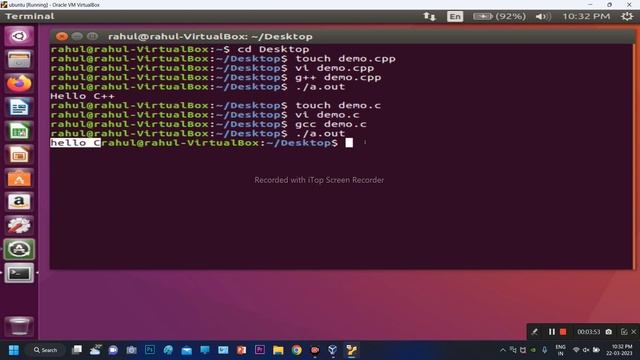Open the Amazon launcher icon

tap(19, 202)
